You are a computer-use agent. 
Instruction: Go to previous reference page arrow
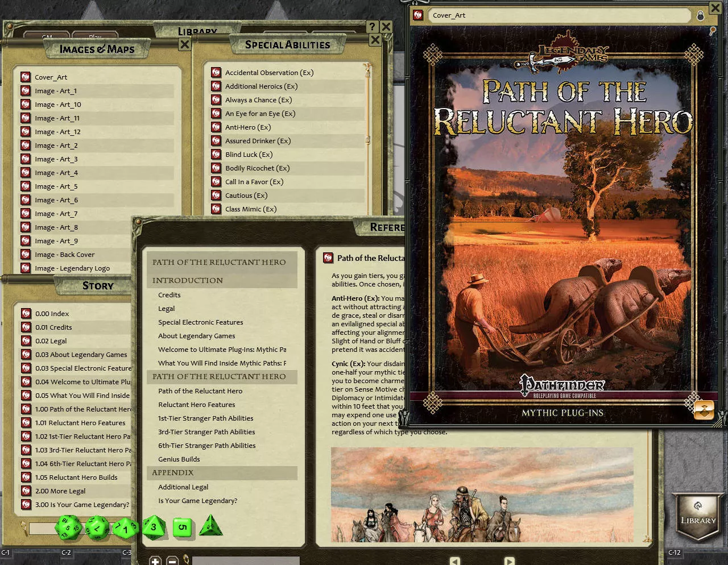coord(454,560)
